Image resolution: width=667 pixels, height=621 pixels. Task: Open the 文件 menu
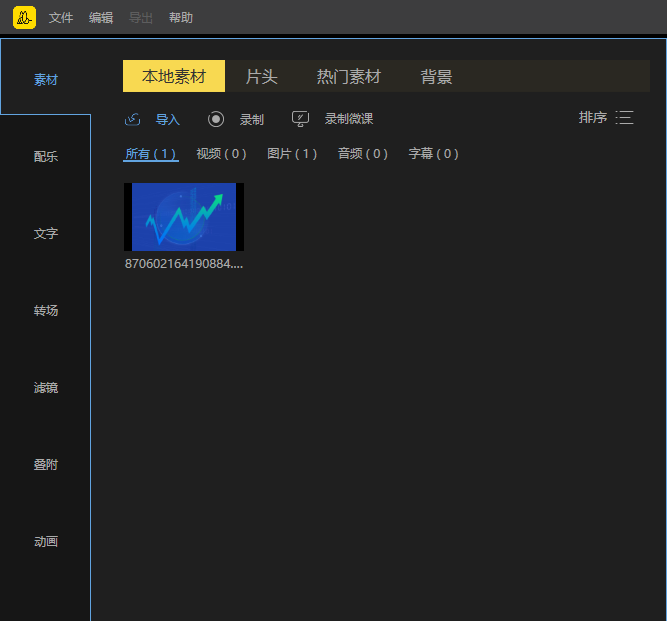tap(61, 18)
